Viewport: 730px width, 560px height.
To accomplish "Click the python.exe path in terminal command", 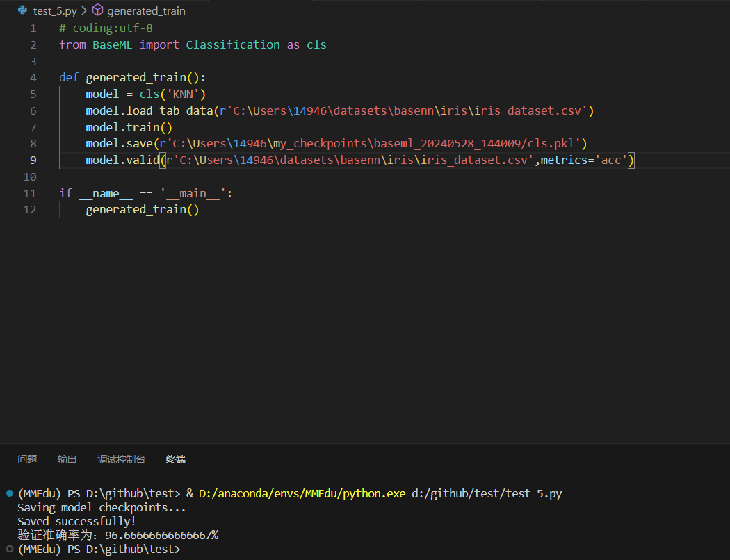I will pos(302,494).
